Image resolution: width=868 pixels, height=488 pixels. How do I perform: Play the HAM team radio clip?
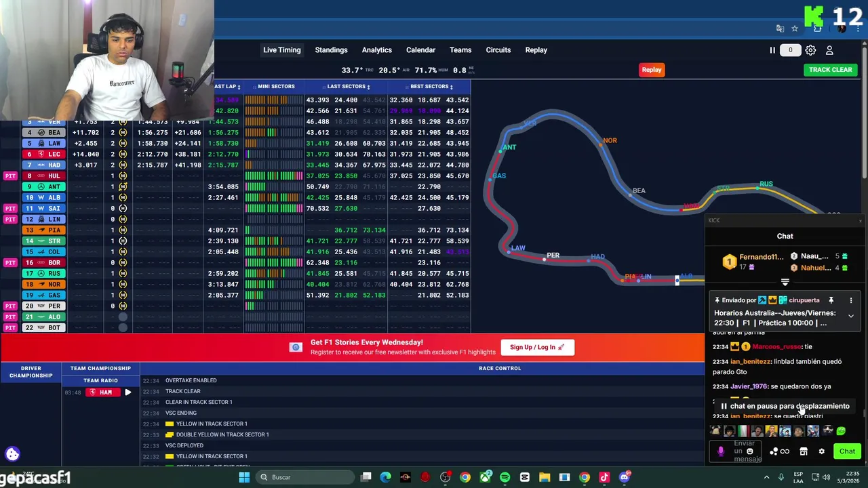click(x=127, y=392)
